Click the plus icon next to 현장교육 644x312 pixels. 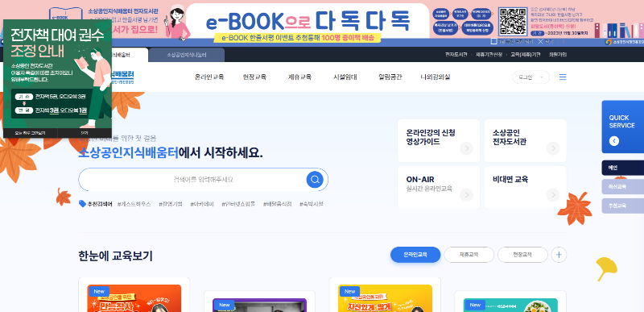pos(559,255)
